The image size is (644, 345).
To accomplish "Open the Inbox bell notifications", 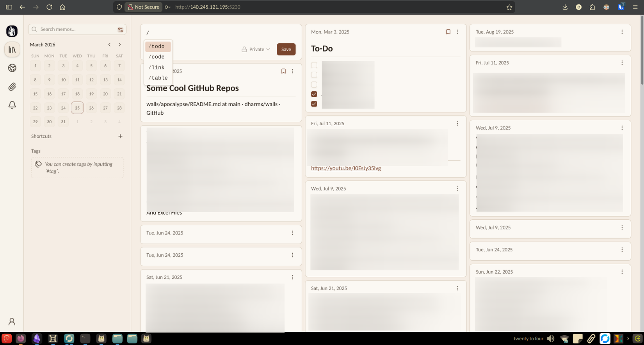I will click(12, 105).
